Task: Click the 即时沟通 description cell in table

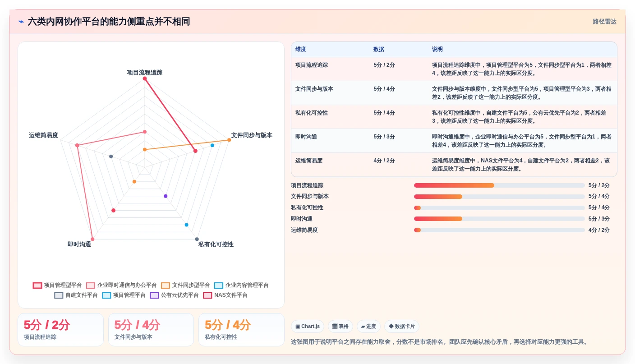Action: click(x=522, y=141)
